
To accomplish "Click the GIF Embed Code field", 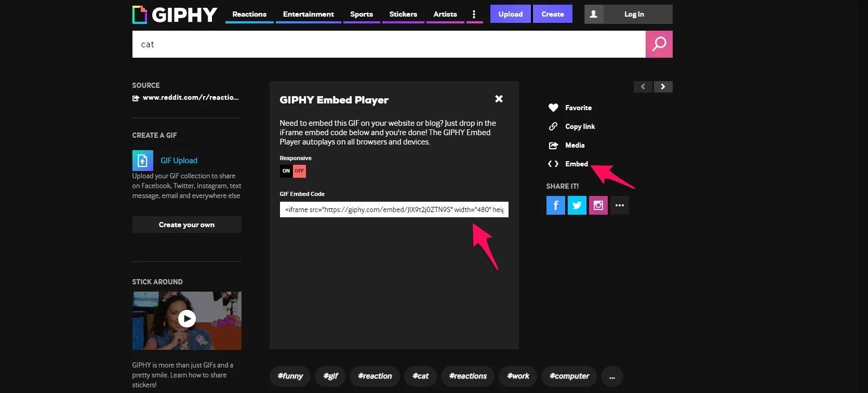I will coord(394,209).
